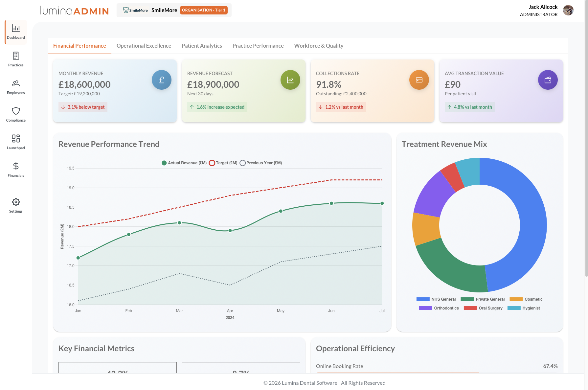This screenshot has height=390, width=588.
Task: Click the chart icon on Revenue Forecast card
Action: coord(290,80)
